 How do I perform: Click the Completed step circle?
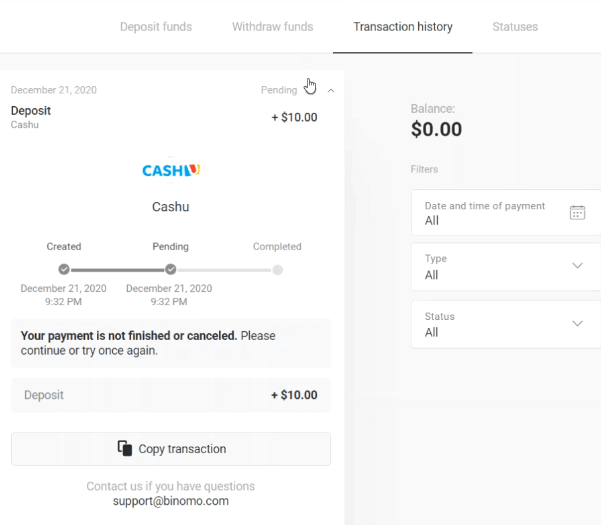[277, 269]
